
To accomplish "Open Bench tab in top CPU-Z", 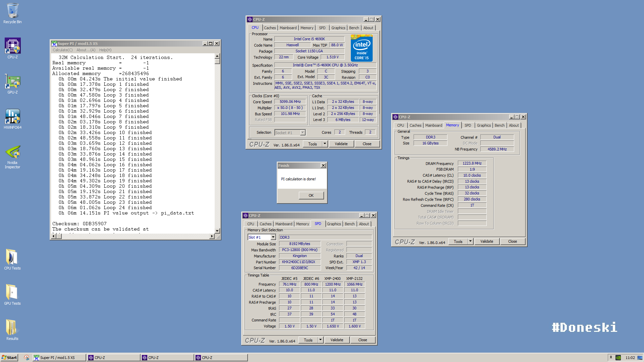I will pos(354,28).
